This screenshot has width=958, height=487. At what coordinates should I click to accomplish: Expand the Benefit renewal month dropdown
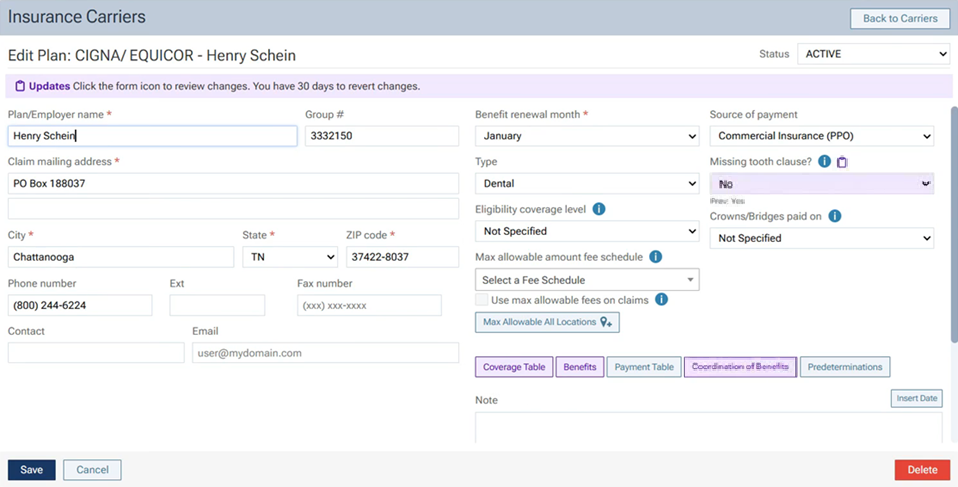(586, 136)
